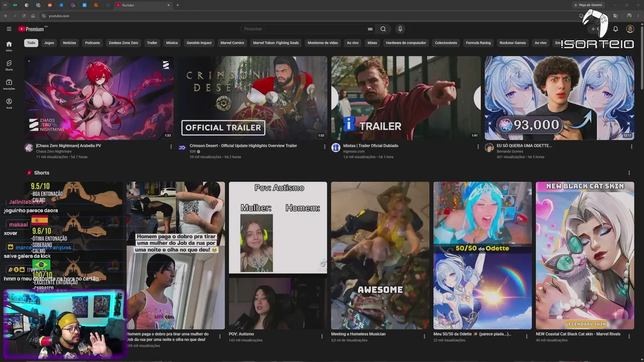Screen dimensions: 644x362
Task: Select the Formula Racing chip
Action: [478, 43]
